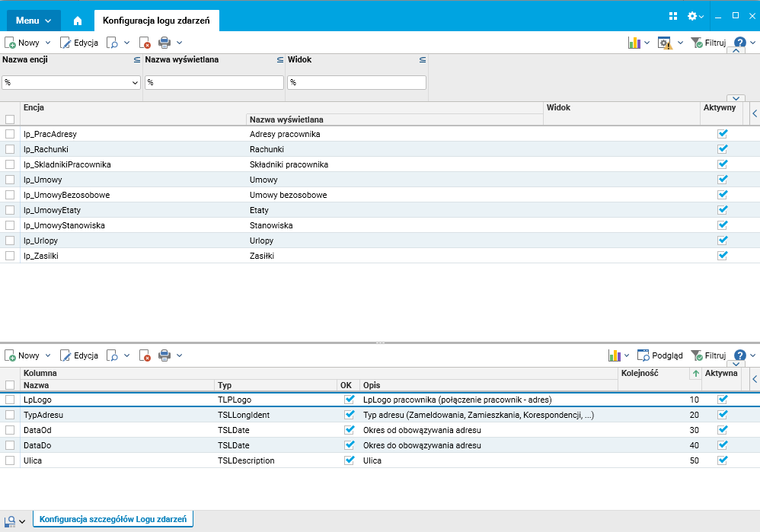Open the Nazwa encji filter dropdown
Screen dimensions: 760x532
(x=136, y=82)
